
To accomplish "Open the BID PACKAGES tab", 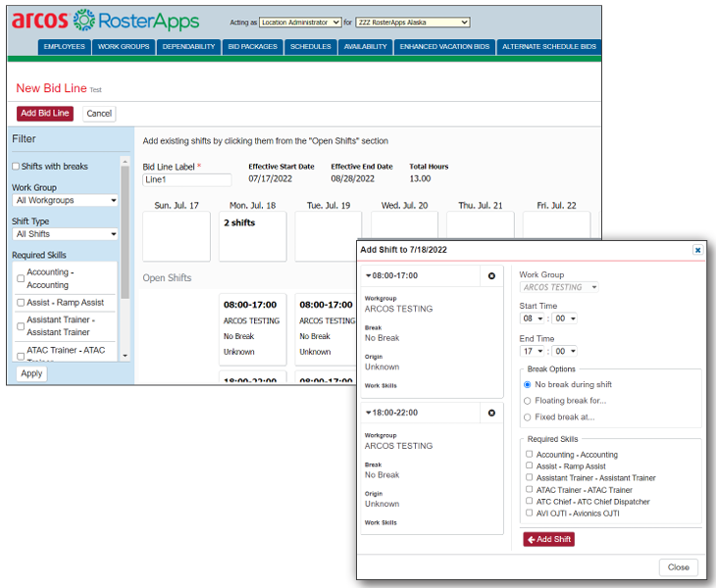I will tap(252, 47).
